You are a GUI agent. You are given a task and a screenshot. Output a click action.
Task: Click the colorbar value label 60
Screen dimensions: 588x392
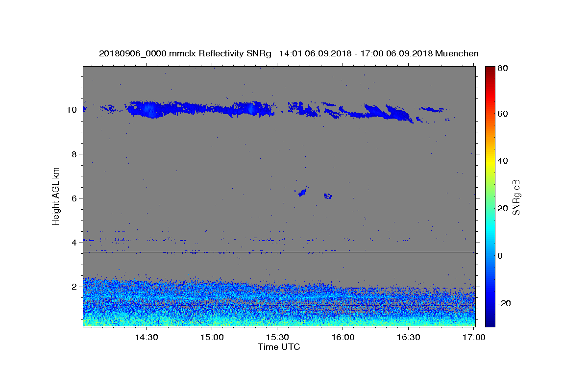(502, 114)
